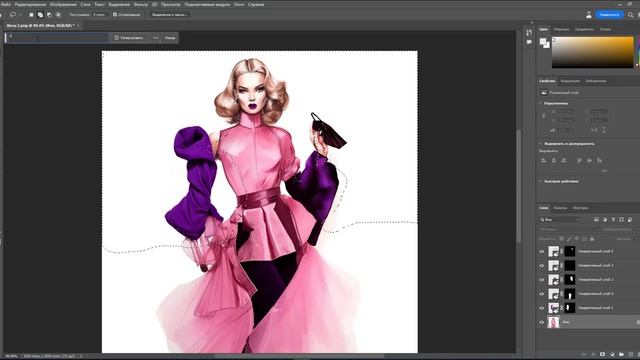Click create new group folder icon
Viewport: 640px width, 360px height.
[x=621, y=354]
